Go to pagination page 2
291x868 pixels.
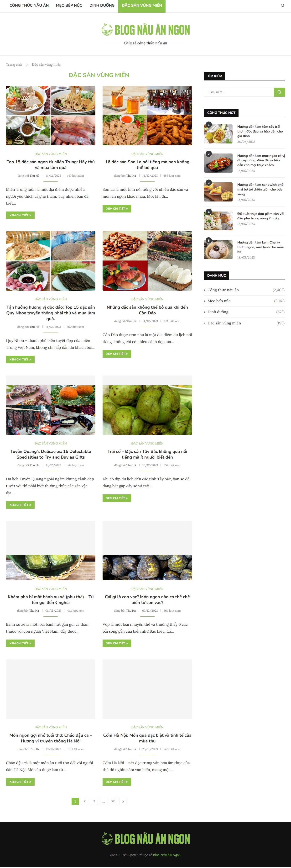point(84,801)
